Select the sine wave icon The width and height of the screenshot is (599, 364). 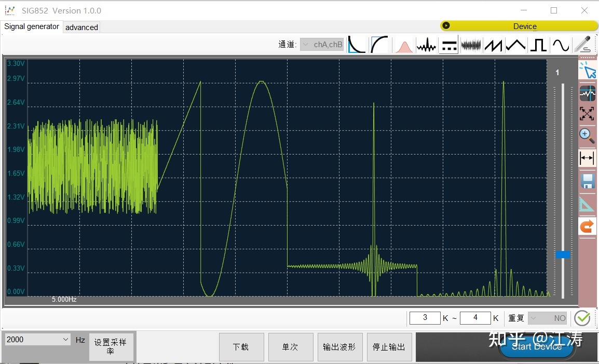pos(561,46)
